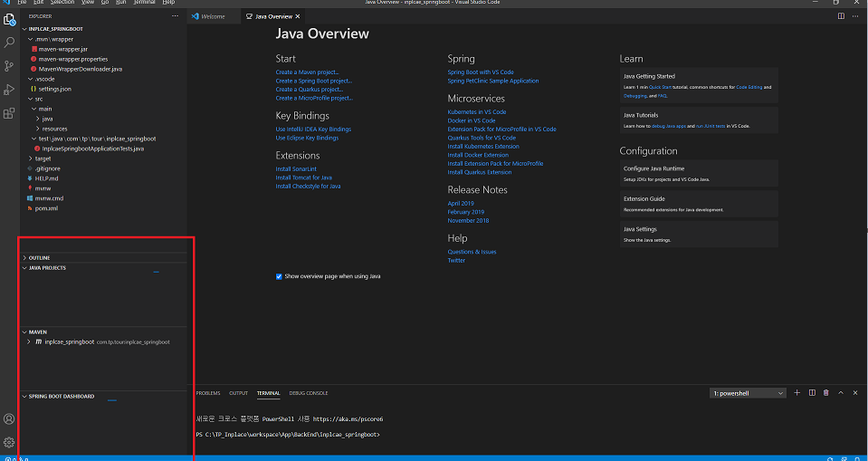Screen dimensions: 868x461
Task: Open MavenWrapperDownloader.java file
Action: 81,69
